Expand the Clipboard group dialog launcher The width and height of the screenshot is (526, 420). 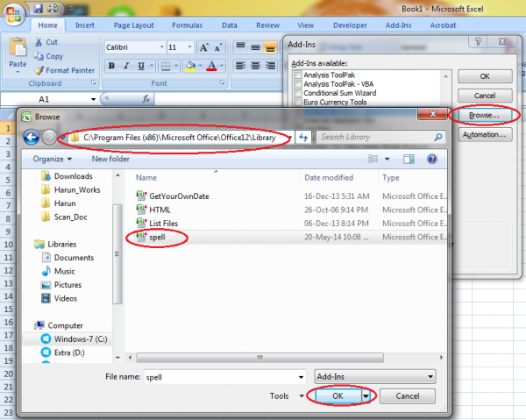(94, 82)
